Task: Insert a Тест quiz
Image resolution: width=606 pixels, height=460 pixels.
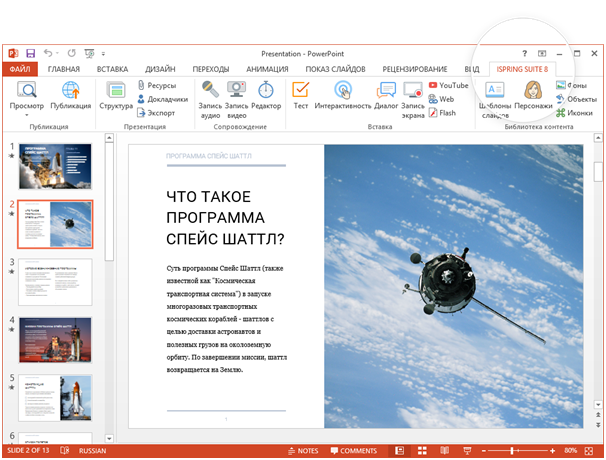Action: tap(300, 95)
